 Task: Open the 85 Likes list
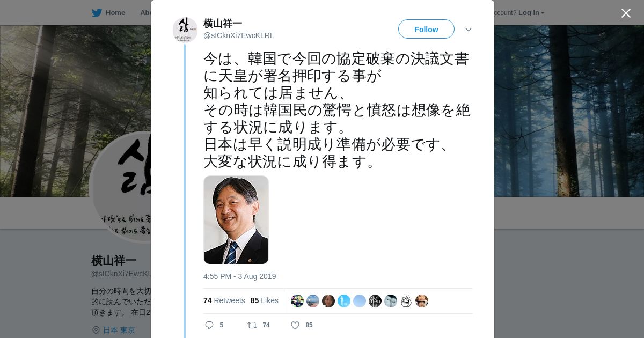[x=265, y=300]
